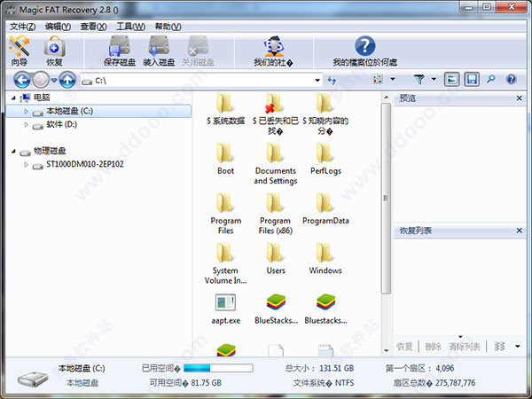
Task: Open the 帮助(V) menu
Action: click(x=168, y=27)
